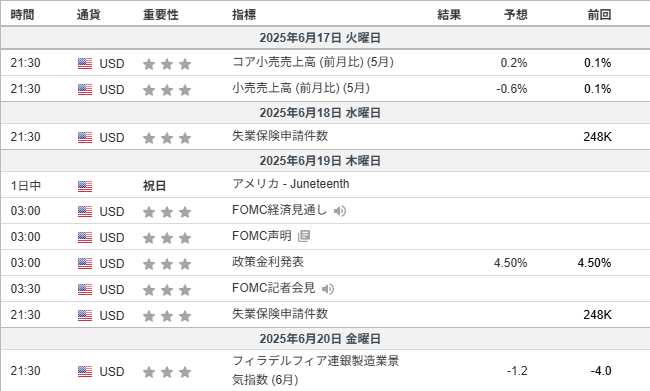
Task: Click US flag in コア小売売上高 row
Action: 85,63
